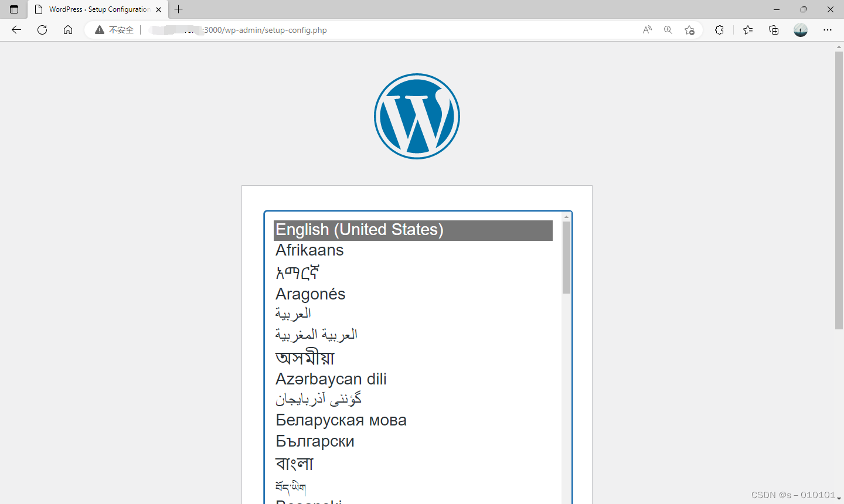The width and height of the screenshot is (844, 504).
Task: Start read aloud for this page
Action: pos(647,30)
